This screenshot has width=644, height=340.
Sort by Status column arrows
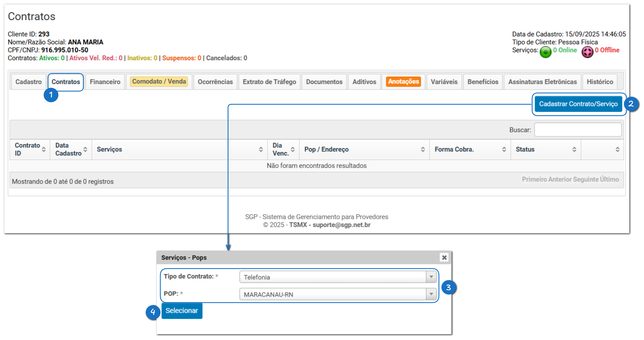pos(574,149)
